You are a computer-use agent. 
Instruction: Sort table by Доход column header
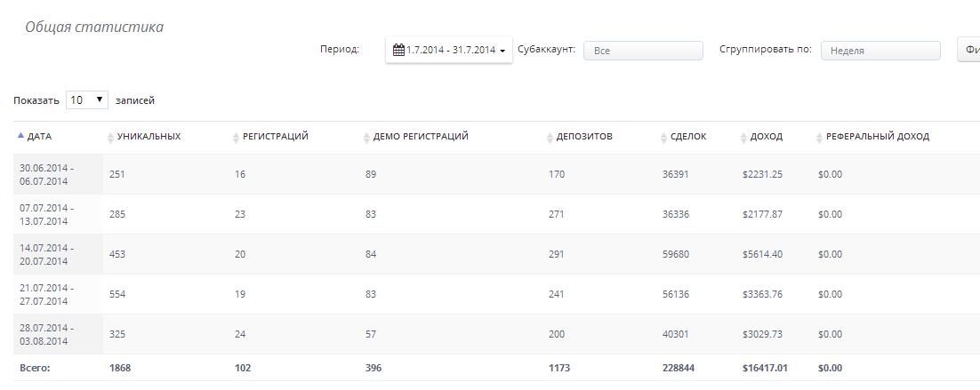(767, 137)
